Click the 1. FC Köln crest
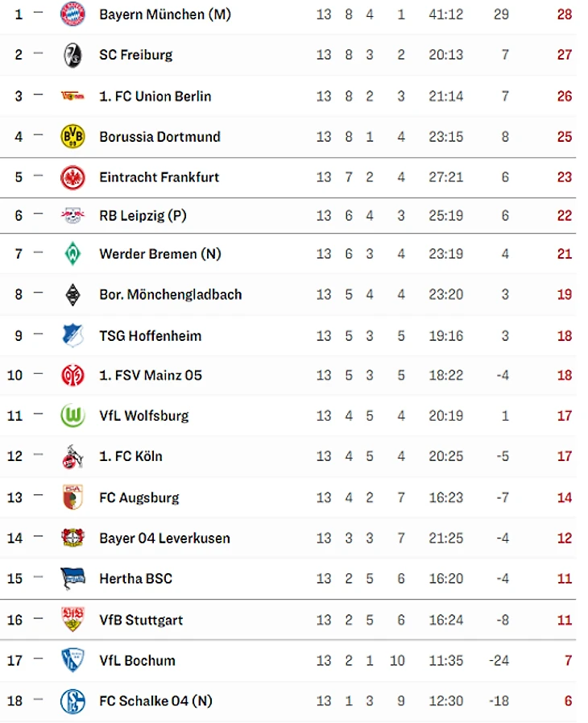 coord(72,456)
